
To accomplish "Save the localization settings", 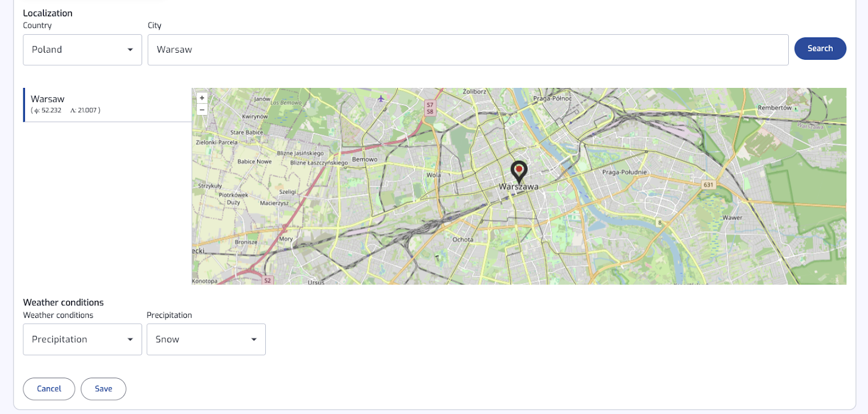I will click(103, 389).
